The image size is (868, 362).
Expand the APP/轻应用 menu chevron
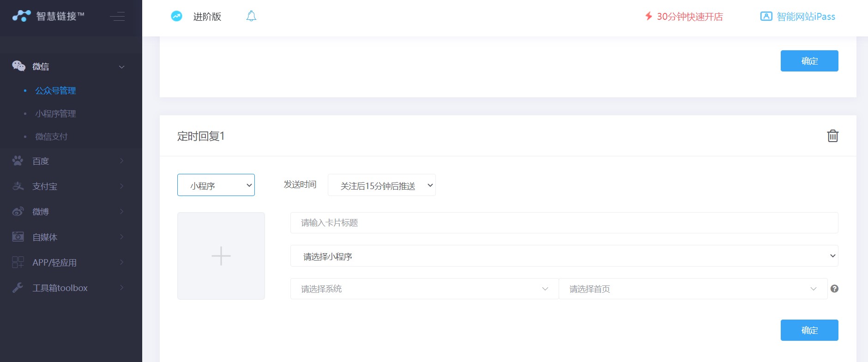click(122, 262)
